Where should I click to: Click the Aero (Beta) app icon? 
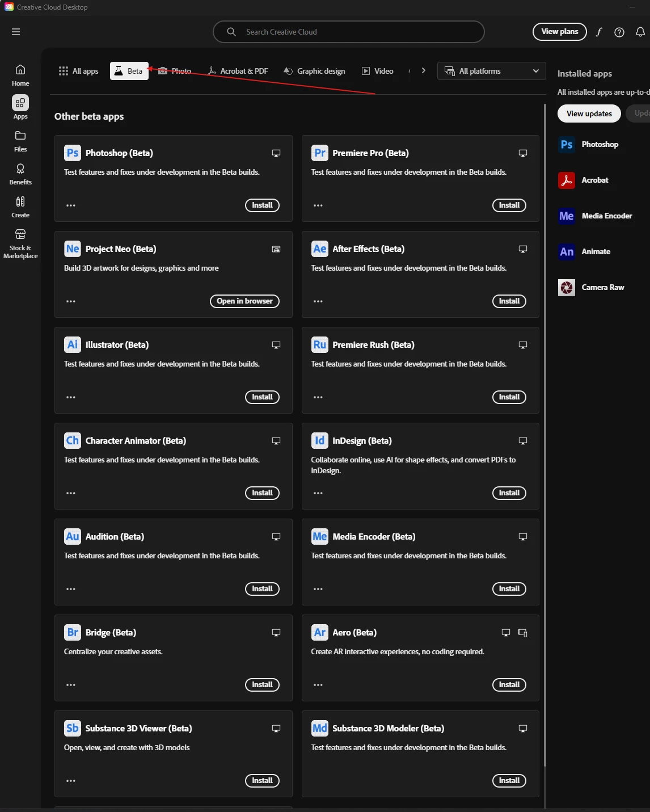tap(320, 633)
